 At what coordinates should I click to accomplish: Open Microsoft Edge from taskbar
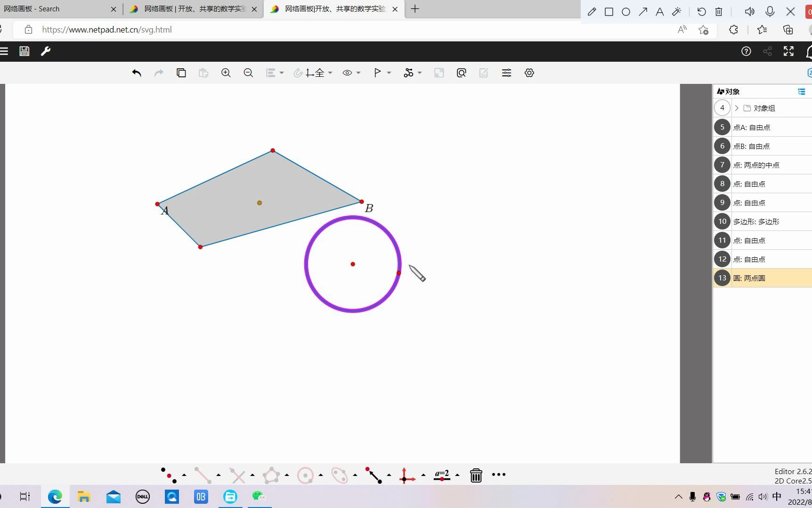(55, 497)
